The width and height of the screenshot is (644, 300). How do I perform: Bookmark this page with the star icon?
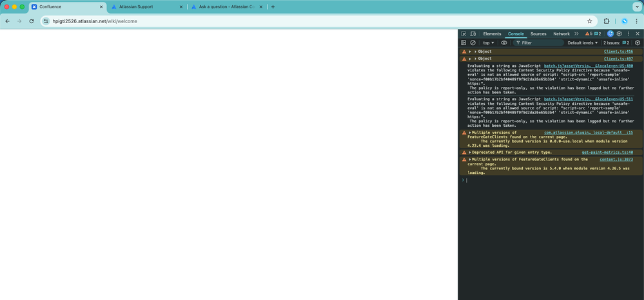point(589,21)
